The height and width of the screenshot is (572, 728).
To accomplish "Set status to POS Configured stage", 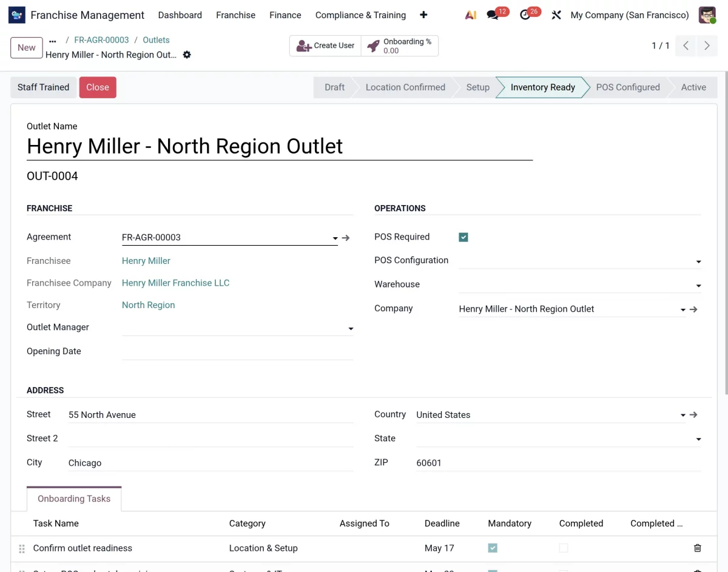I will click(x=628, y=87).
